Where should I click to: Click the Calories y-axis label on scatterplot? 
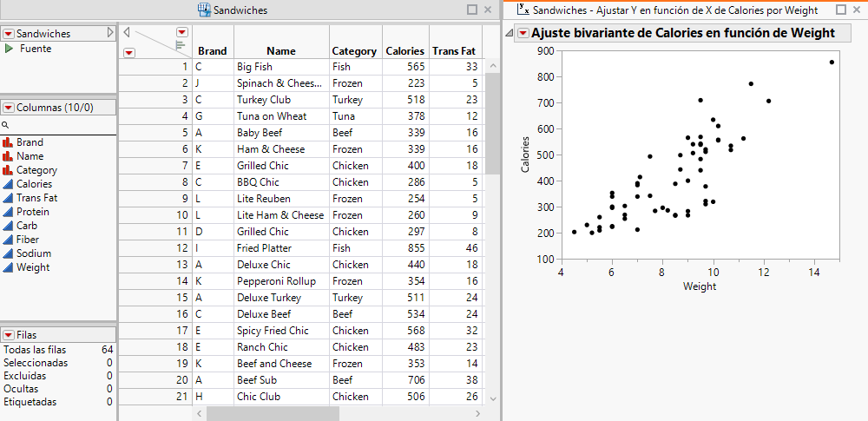click(x=526, y=154)
